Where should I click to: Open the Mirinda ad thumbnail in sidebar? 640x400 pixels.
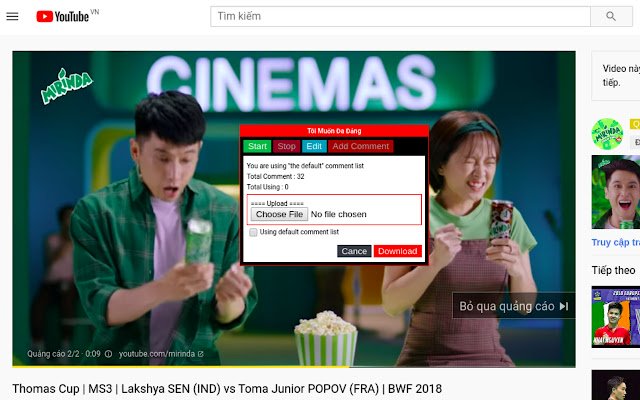coord(616,192)
